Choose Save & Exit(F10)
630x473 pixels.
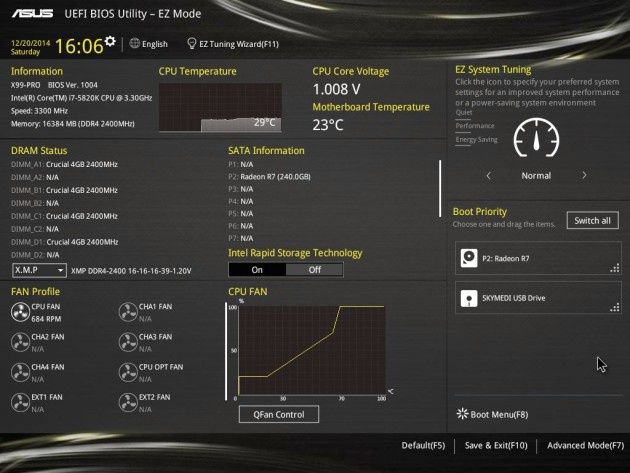click(496, 445)
